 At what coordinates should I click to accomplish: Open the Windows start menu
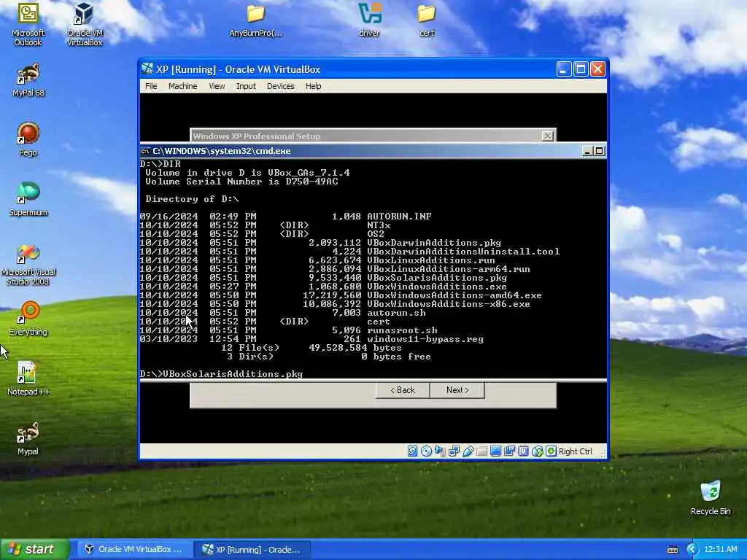[x=34, y=549]
